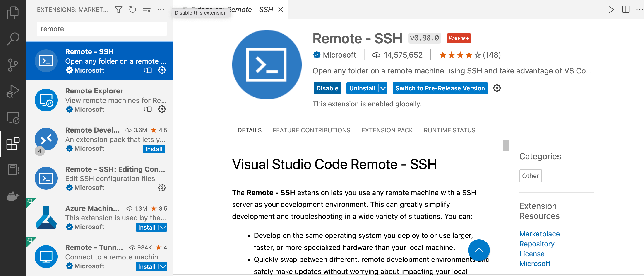Open the Repository resource link
Viewport: 644px width, 276px height.
tap(537, 244)
